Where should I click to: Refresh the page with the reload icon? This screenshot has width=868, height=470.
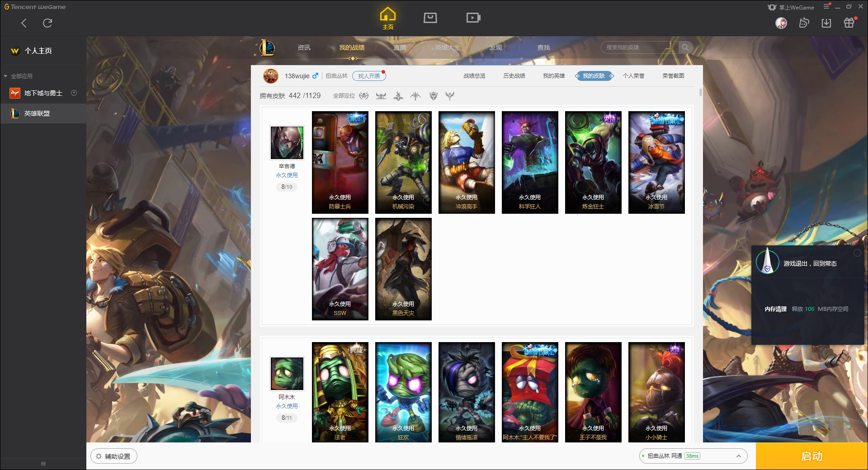47,23
